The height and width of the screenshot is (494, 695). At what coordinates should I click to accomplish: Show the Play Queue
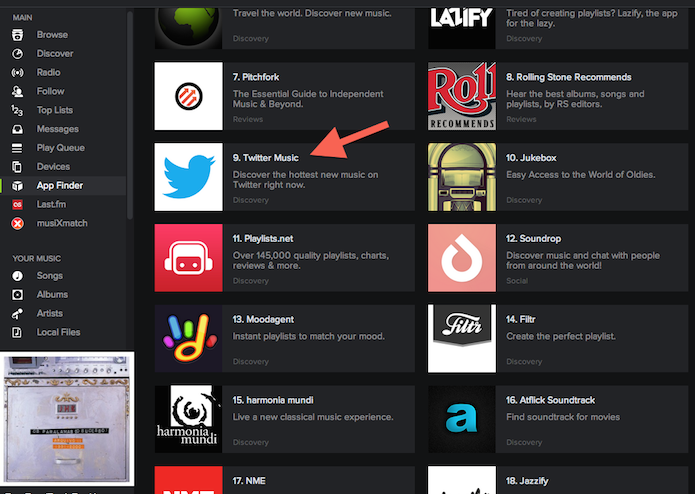[x=60, y=148]
